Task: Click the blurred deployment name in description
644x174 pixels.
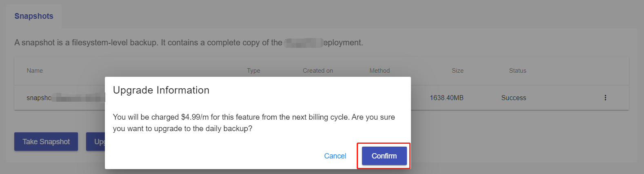Action: (x=303, y=43)
